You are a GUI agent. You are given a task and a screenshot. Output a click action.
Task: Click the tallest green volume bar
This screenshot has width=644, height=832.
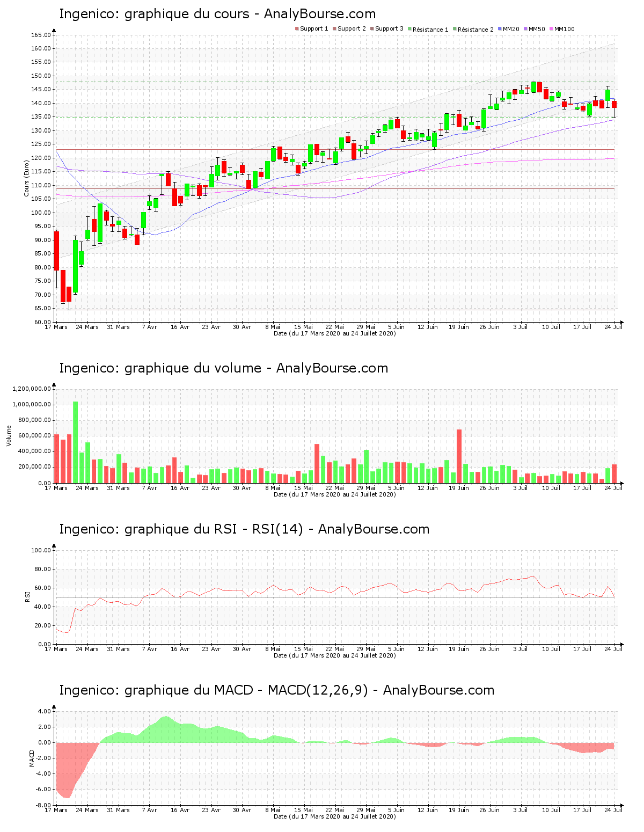(76, 442)
